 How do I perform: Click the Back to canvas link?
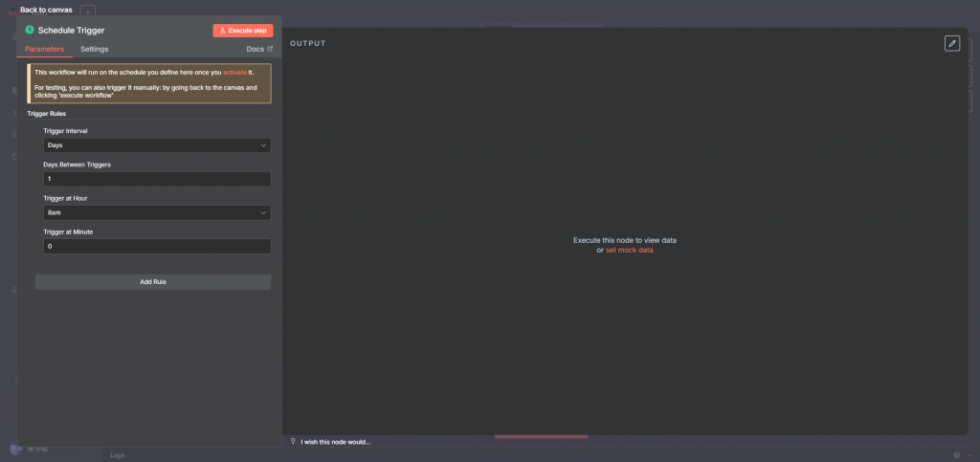(46, 10)
